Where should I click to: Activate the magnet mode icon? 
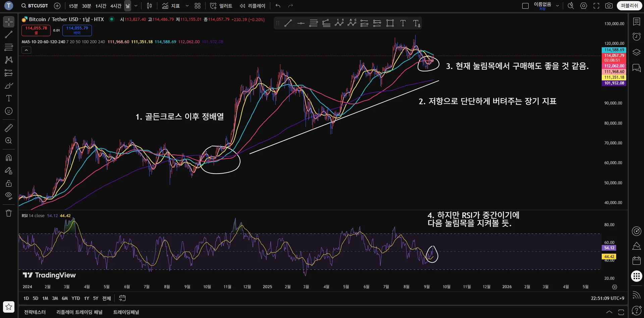click(x=9, y=157)
